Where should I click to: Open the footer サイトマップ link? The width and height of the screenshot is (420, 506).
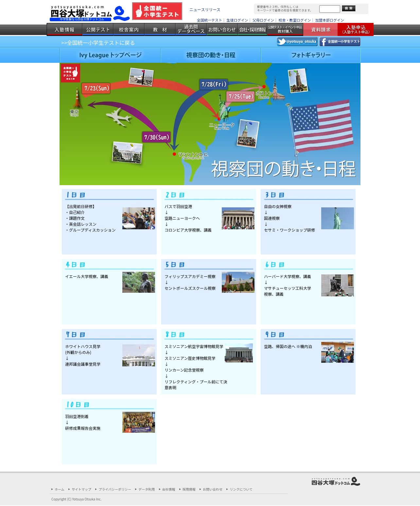click(x=81, y=490)
